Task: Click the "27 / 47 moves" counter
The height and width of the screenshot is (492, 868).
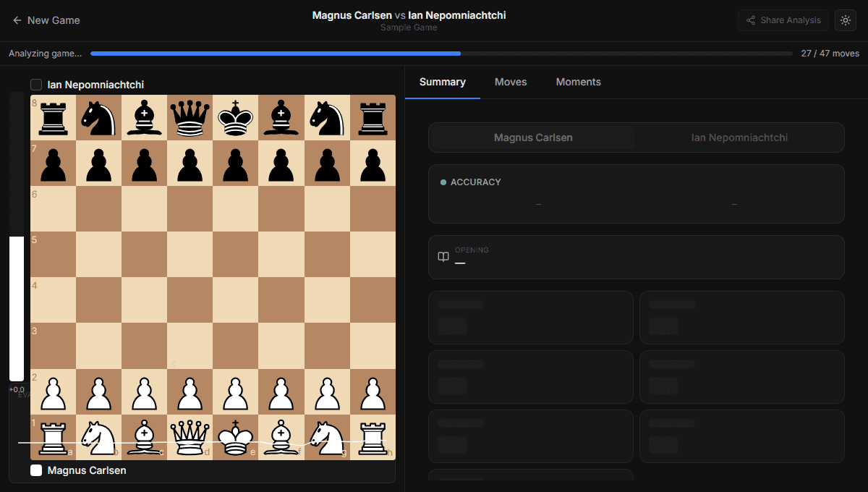Action: pos(830,54)
